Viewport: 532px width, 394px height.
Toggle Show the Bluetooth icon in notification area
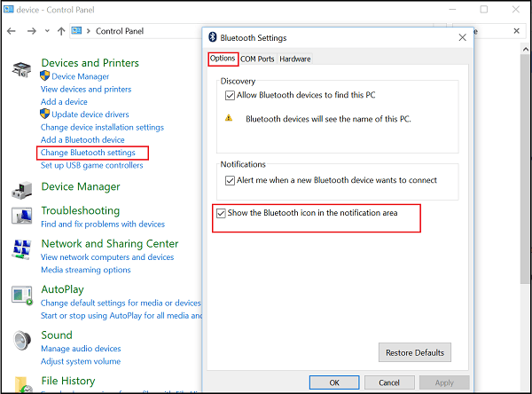(221, 213)
